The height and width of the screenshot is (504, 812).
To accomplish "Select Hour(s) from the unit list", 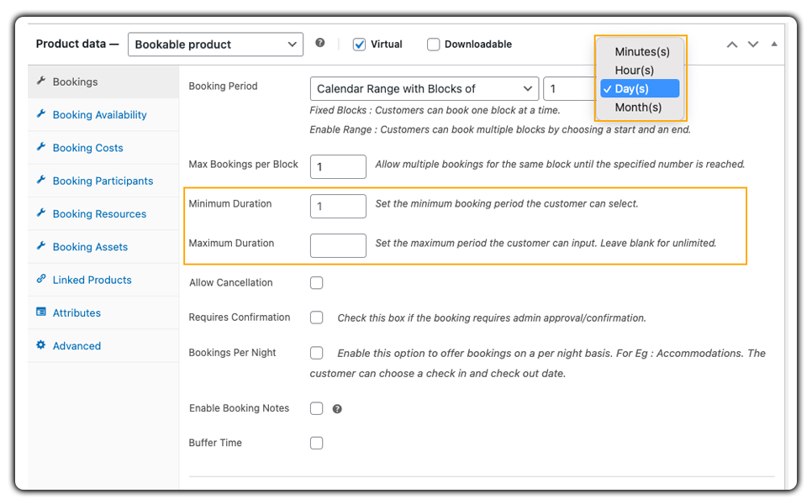I will [x=640, y=71].
